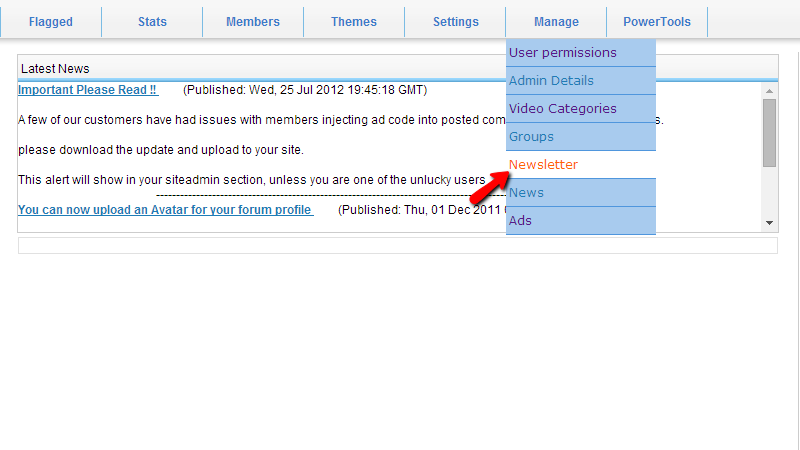Image resolution: width=800 pixels, height=450 pixels.
Task: Select User permissions from Manage menu
Action: tap(581, 53)
